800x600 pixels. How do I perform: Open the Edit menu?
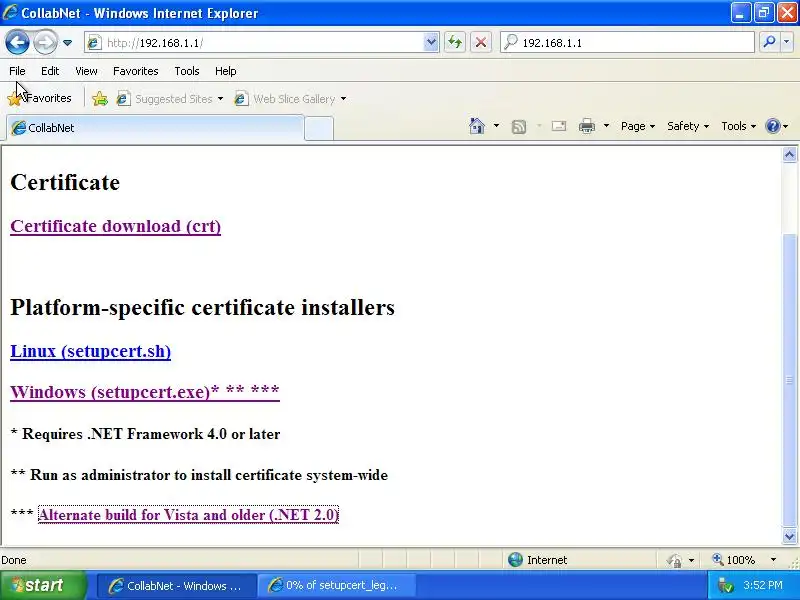point(50,71)
